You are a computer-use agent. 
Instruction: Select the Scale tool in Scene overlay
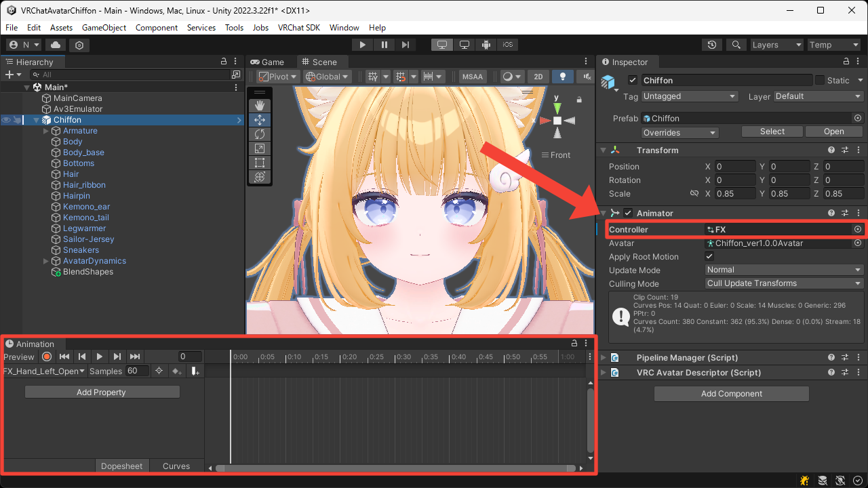click(259, 148)
